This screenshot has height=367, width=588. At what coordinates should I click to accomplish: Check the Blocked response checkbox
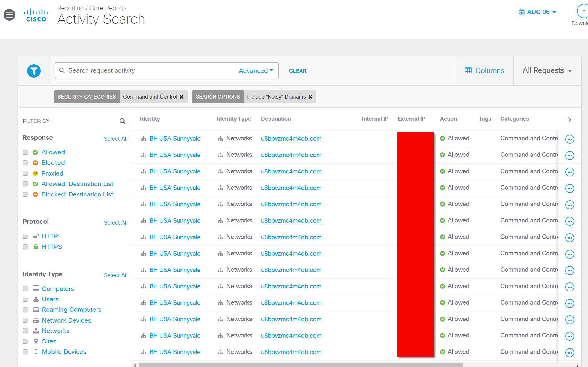tap(25, 163)
